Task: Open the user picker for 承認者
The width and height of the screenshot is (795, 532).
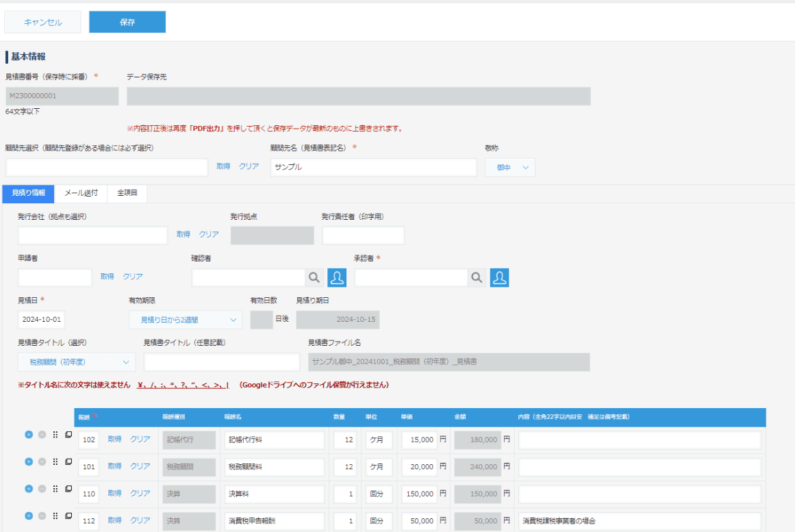Action: tap(499, 277)
